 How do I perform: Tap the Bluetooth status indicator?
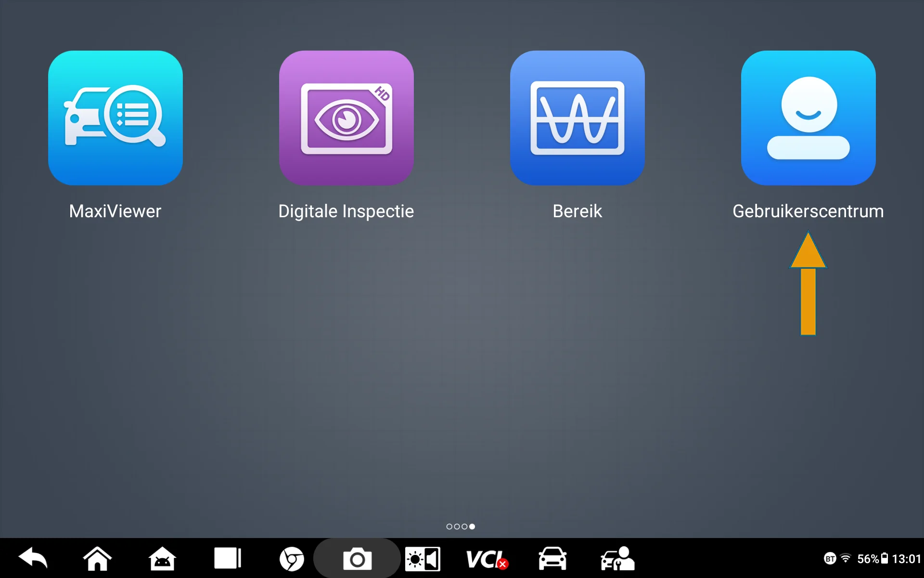(830, 559)
